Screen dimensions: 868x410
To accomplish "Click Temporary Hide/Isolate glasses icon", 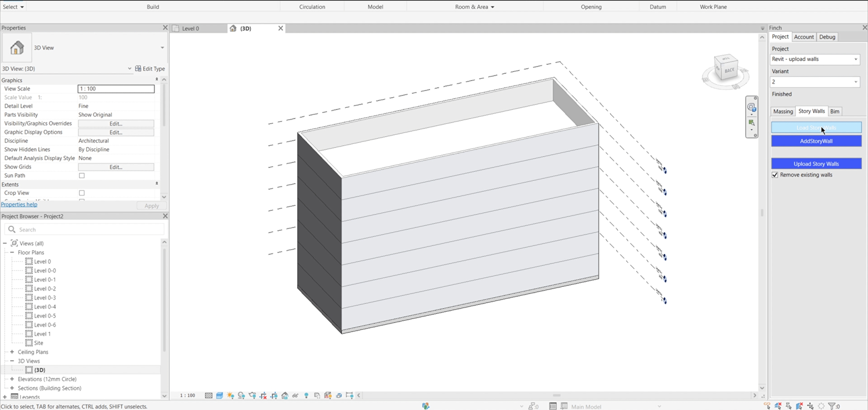I will (295, 395).
